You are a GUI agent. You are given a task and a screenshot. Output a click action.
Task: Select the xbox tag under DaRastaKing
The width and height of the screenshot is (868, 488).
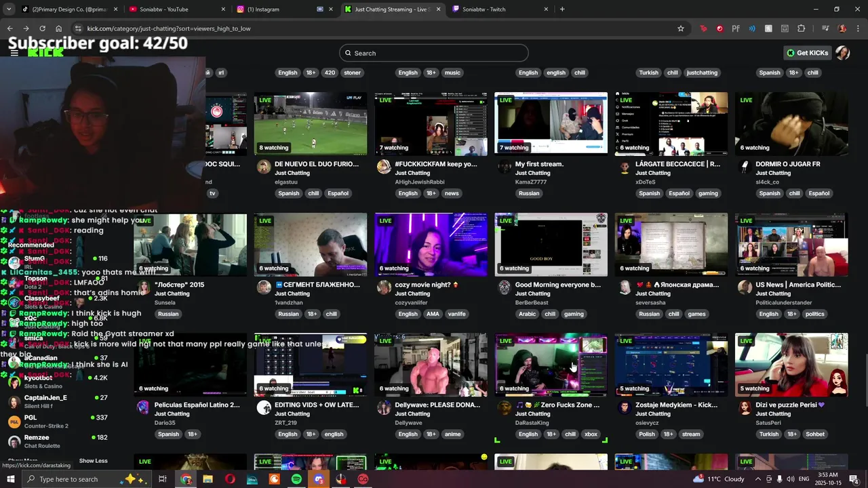pyautogui.click(x=591, y=434)
